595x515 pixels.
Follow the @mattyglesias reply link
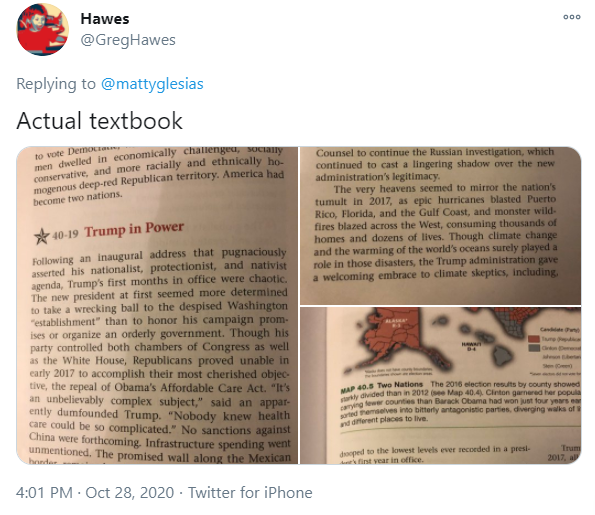pos(152,83)
